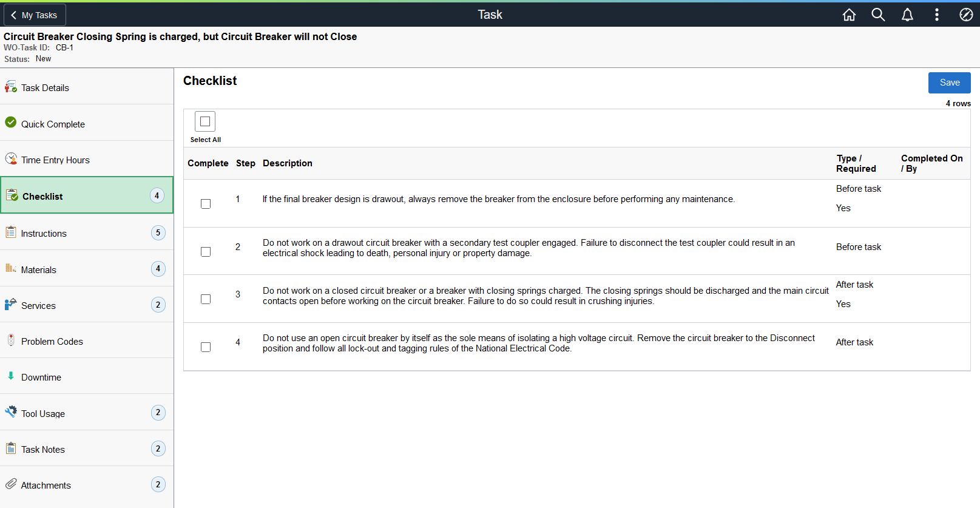Check the Select All checkbox
Viewport: 980px width, 508px height.
click(x=205, y=121)
